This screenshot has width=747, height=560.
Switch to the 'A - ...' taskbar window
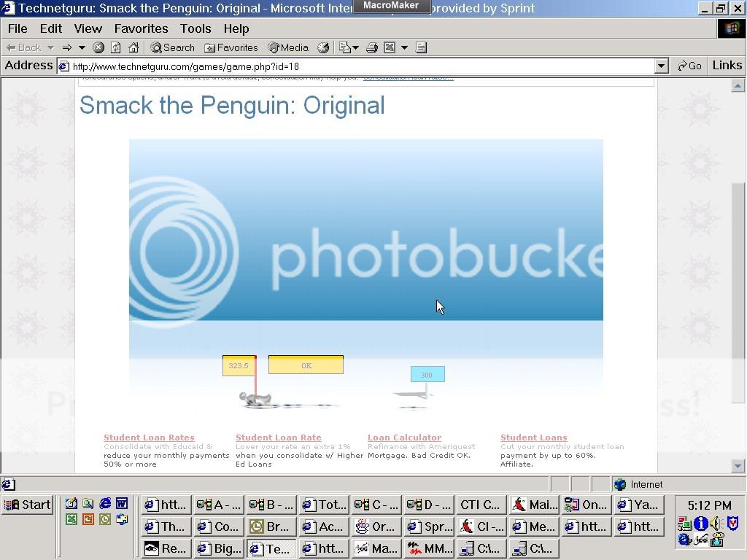219,505
